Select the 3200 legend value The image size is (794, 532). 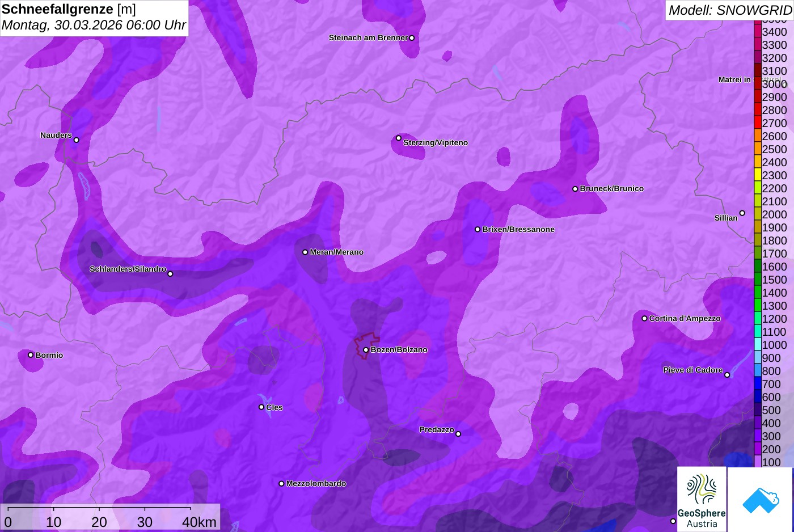click(x=774, y=58)
